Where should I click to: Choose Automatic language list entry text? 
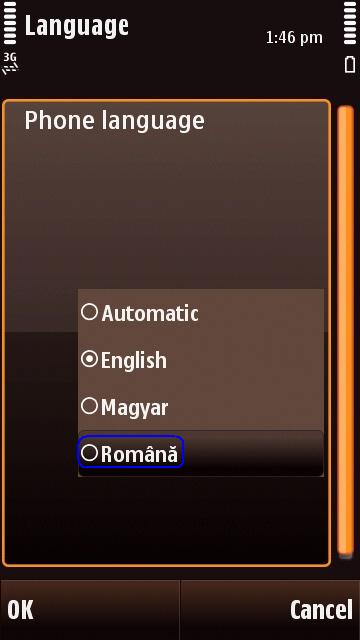coord(150,313)
